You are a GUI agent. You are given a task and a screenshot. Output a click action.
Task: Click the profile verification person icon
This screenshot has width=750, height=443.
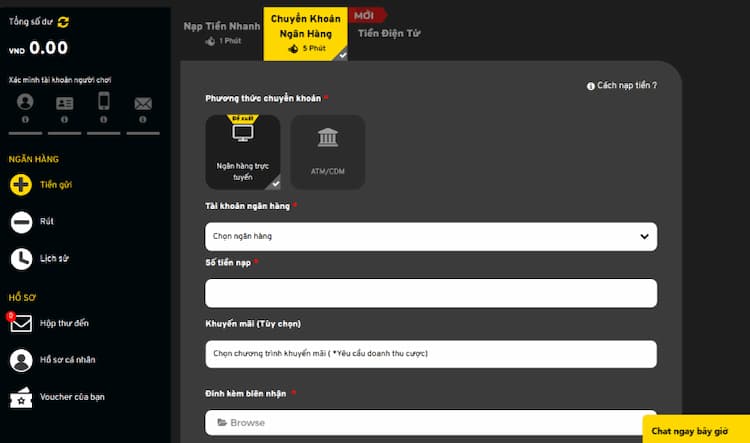point(25,102)
